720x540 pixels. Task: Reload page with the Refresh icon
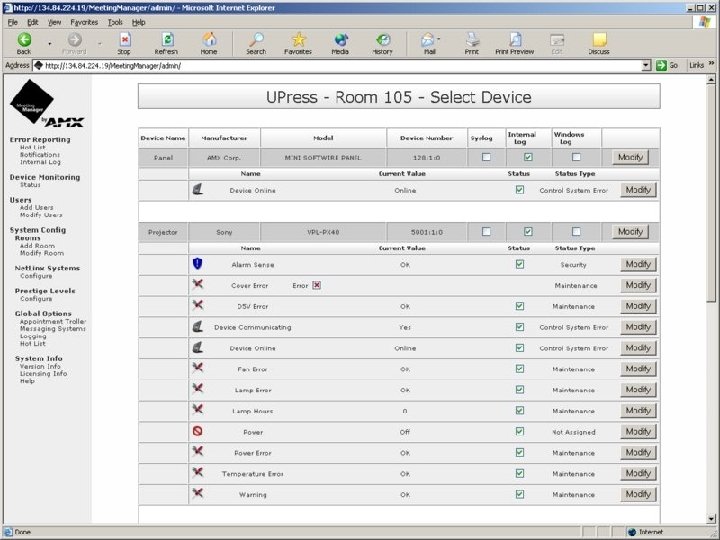(166, 44)
